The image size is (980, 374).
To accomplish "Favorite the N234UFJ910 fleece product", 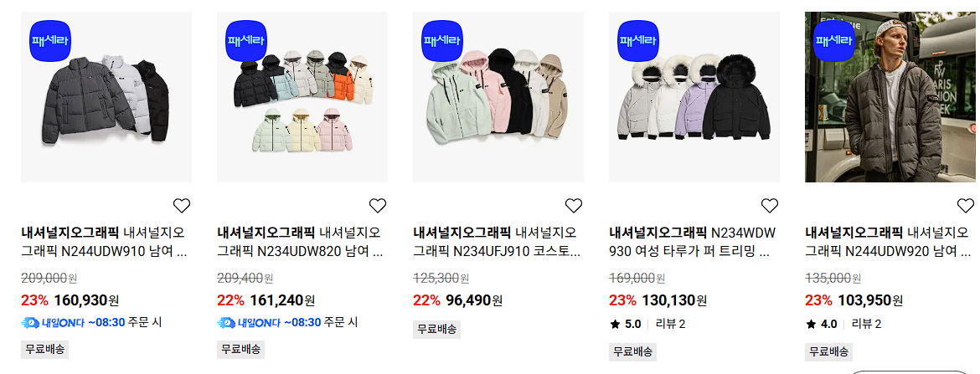I will (x=574, y=206).
